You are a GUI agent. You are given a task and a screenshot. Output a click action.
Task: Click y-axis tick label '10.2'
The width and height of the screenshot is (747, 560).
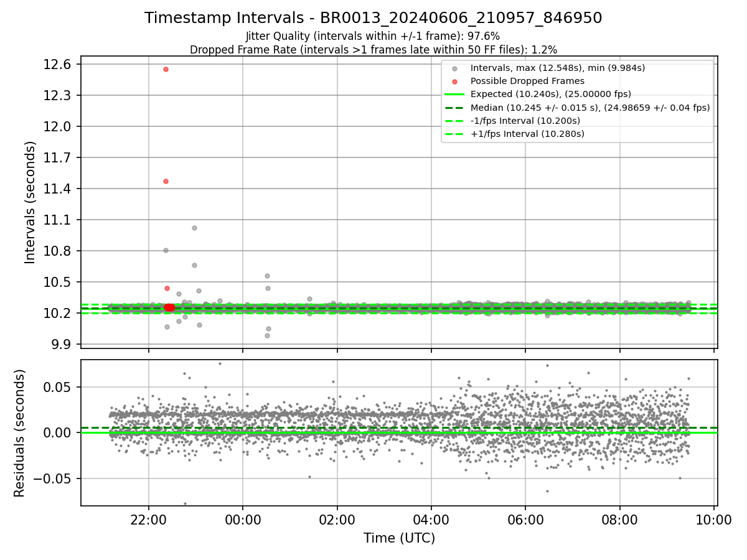tap(58, 314)
